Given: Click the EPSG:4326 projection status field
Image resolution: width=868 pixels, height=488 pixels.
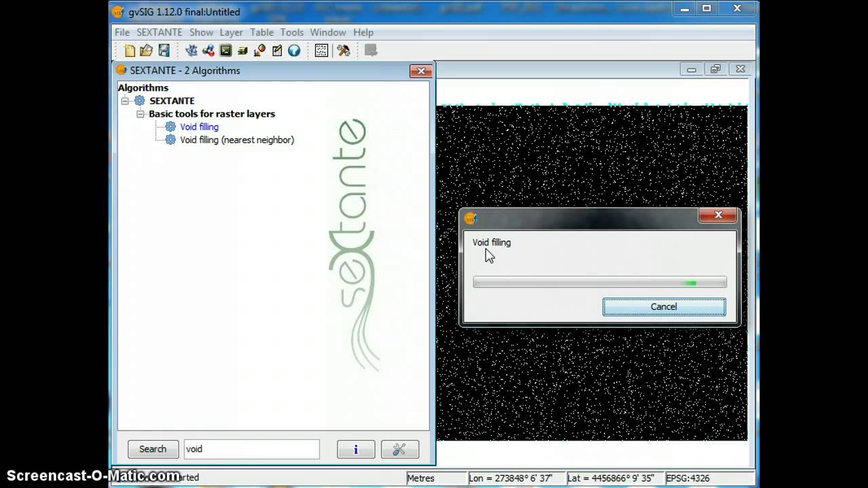Looking at the screenshot, I should (709, 478).
